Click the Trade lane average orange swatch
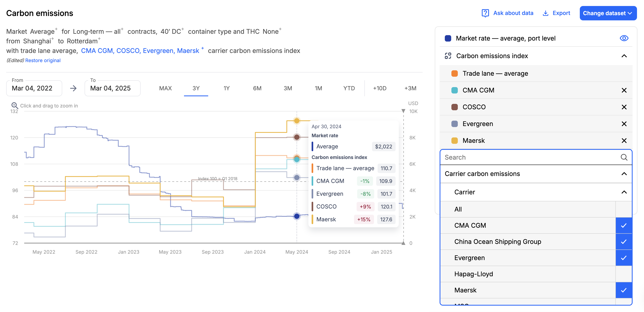Image resolution: width=644 pixels, height=312 pixels. (454, 73)
